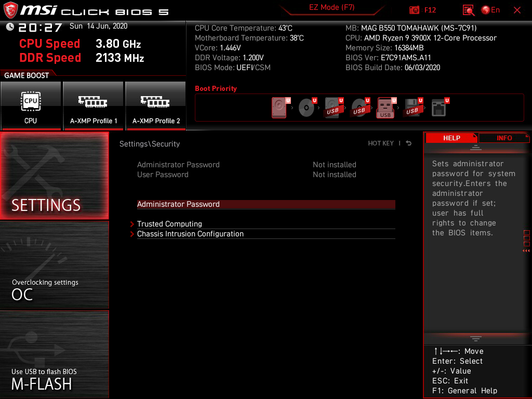Image resolution: width=532 pixels, height=399 pixels.
Task: Click the time value 20:27
Action: (41, 28)
